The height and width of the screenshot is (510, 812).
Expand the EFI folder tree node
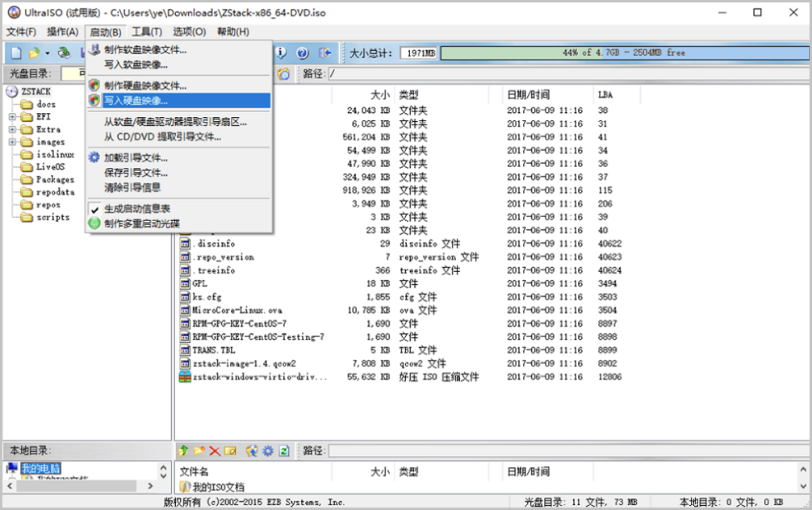click(x=13, y=117)
